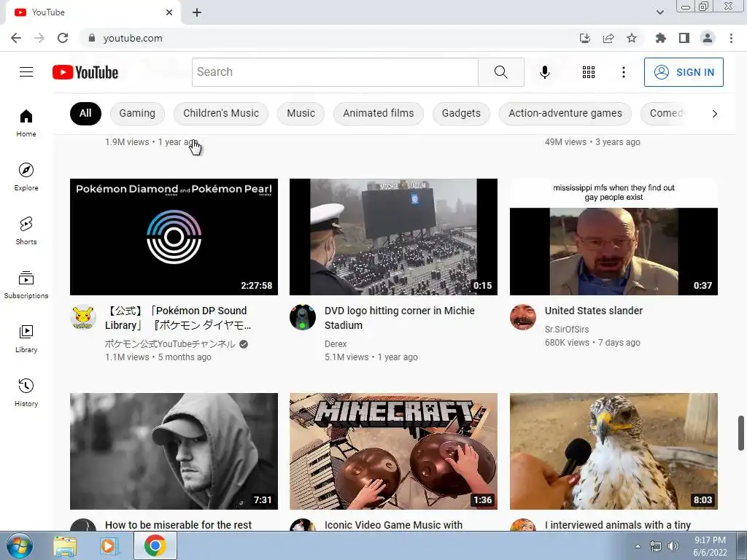Open DVD logo hitting corner title

coord(399,318)
